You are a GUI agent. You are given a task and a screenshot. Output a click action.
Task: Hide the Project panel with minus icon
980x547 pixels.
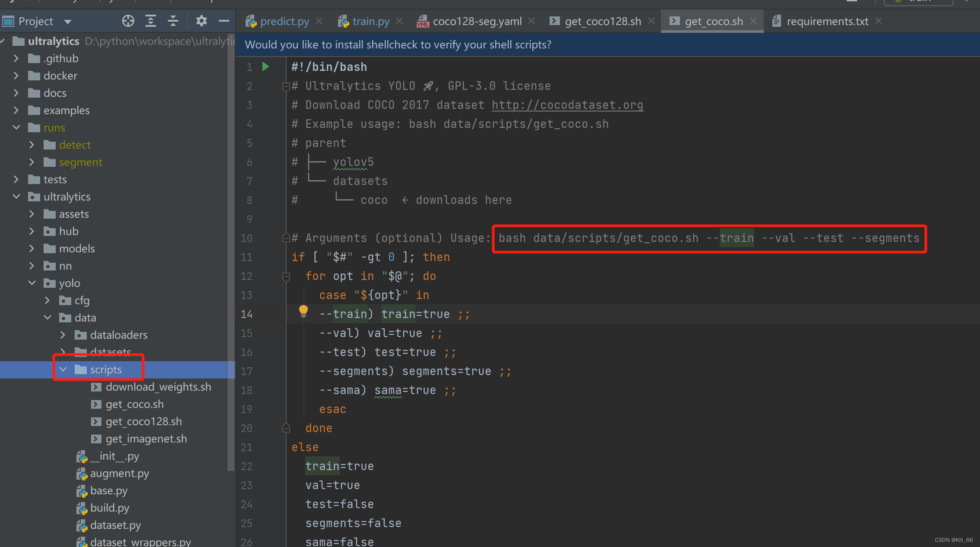224,21
